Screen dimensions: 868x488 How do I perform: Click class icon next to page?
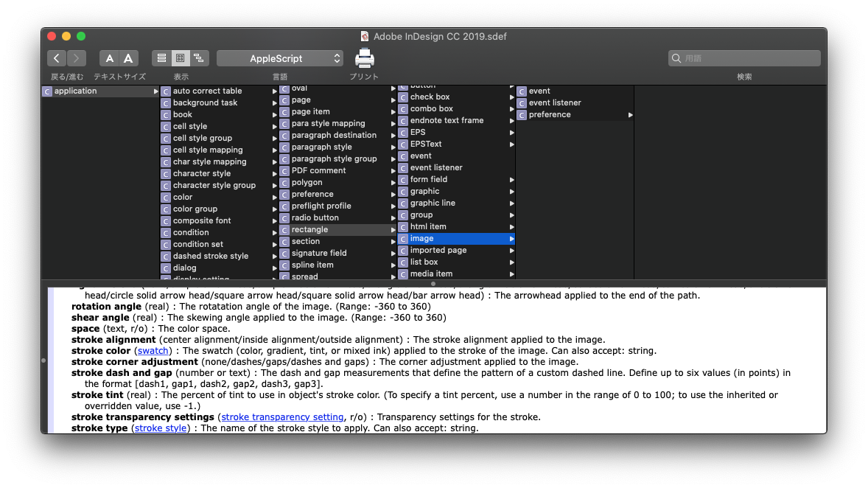click(284, 100)
